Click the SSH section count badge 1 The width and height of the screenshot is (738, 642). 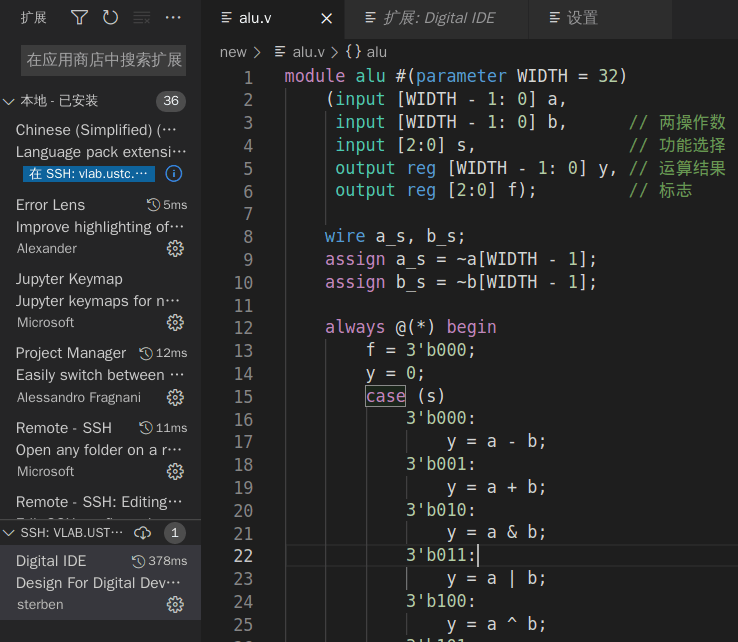pos(175,533)
